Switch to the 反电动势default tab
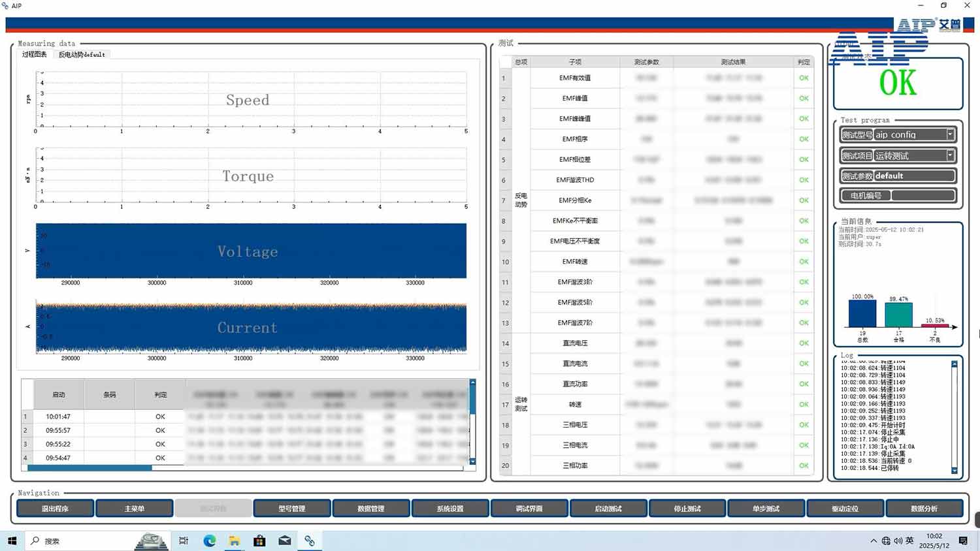 82,54
